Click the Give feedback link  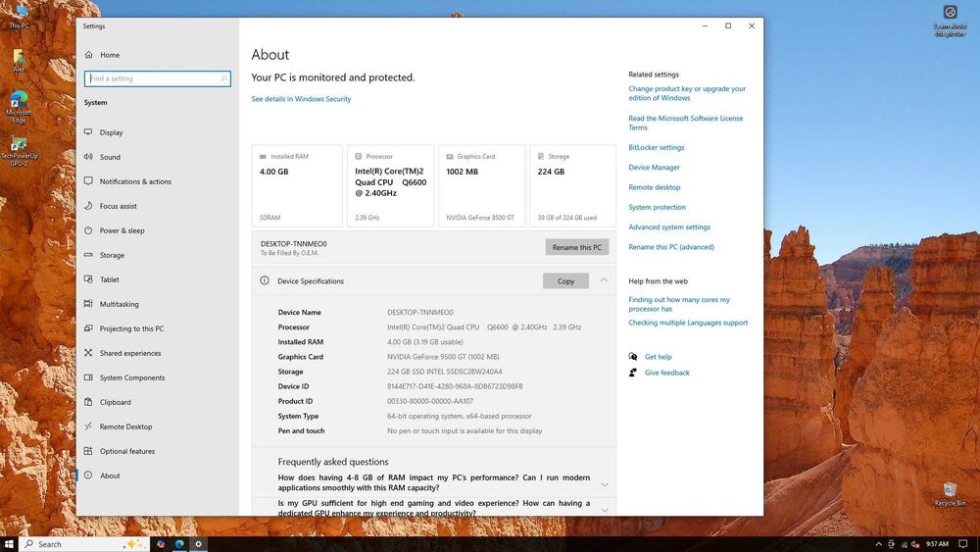pos(666,373)
